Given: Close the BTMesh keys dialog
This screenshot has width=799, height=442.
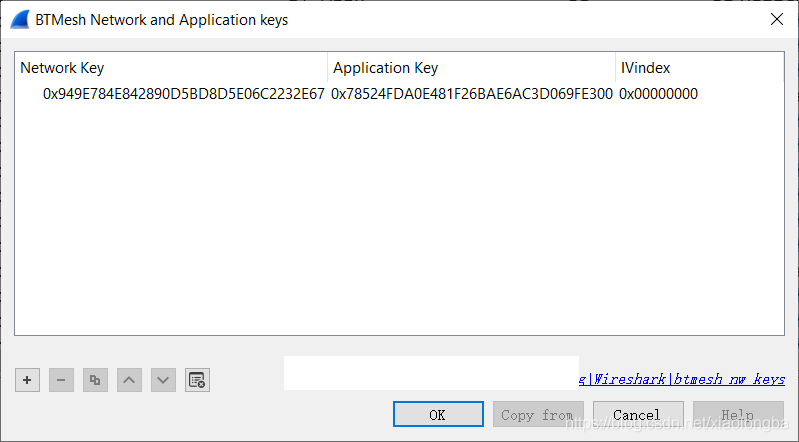Looking at the screenshot, I should (776, 19).
